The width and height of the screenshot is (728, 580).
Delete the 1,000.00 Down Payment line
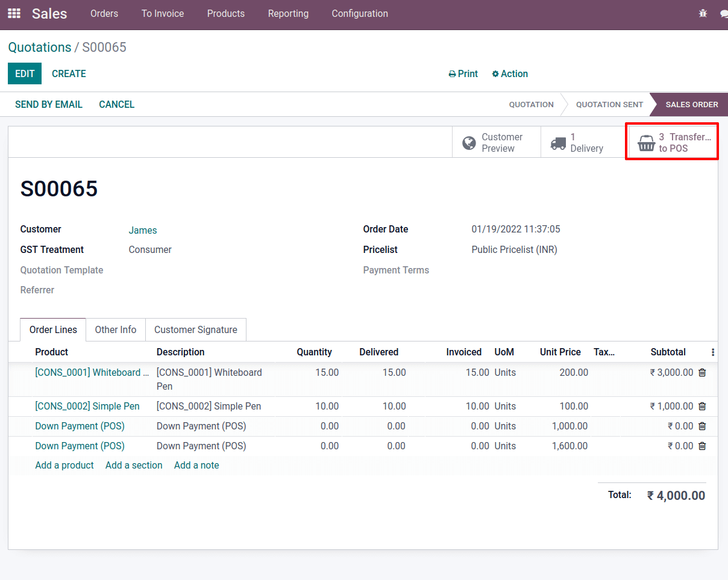[x=702, y=426]
